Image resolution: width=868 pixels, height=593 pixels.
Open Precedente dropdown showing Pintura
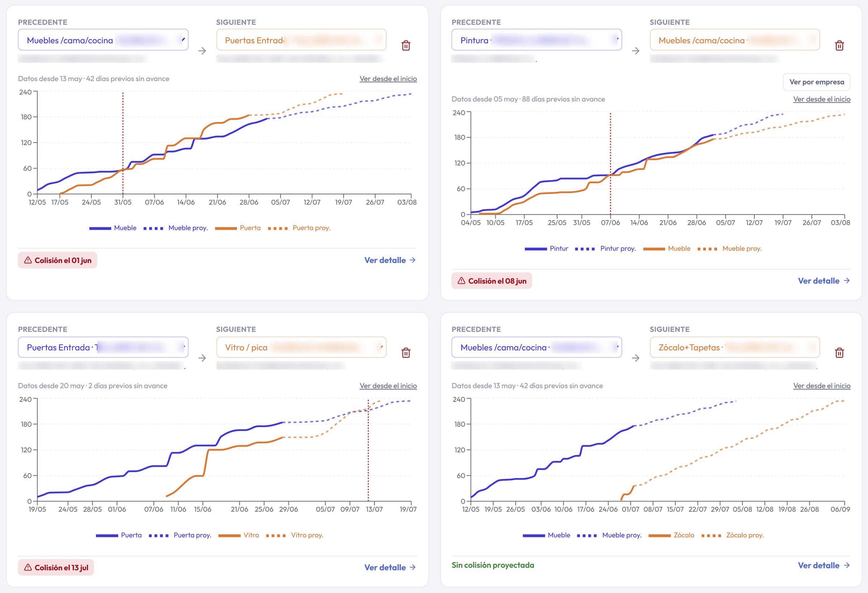coord(536,40)
